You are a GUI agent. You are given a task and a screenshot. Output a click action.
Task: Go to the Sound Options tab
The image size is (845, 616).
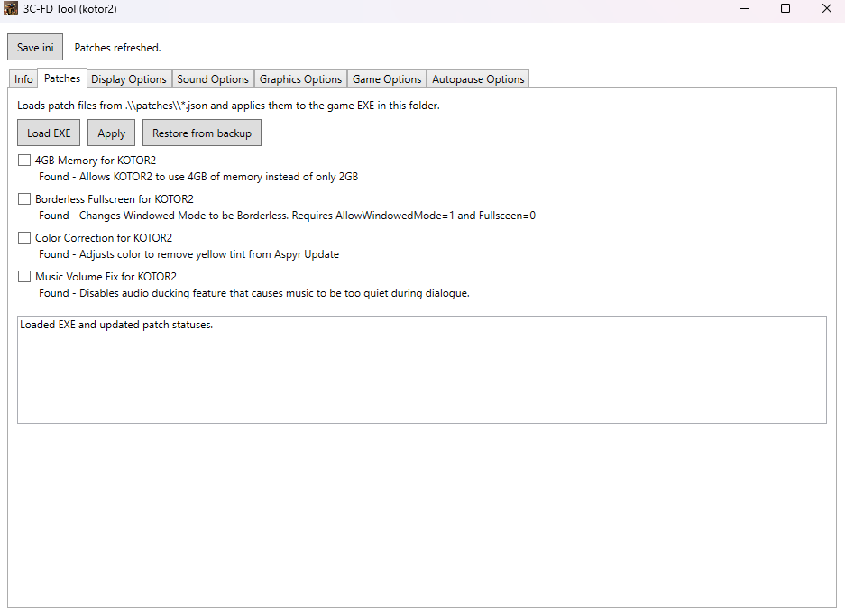(x=213, y=79)
